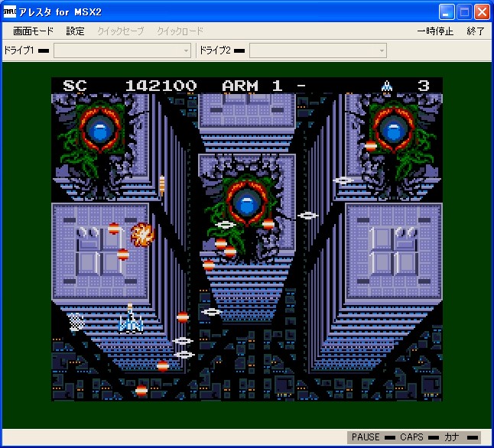Close the アレスタ for MSX2 window
The height and width of the screenshot is (448, 494).
pos(482,12)
